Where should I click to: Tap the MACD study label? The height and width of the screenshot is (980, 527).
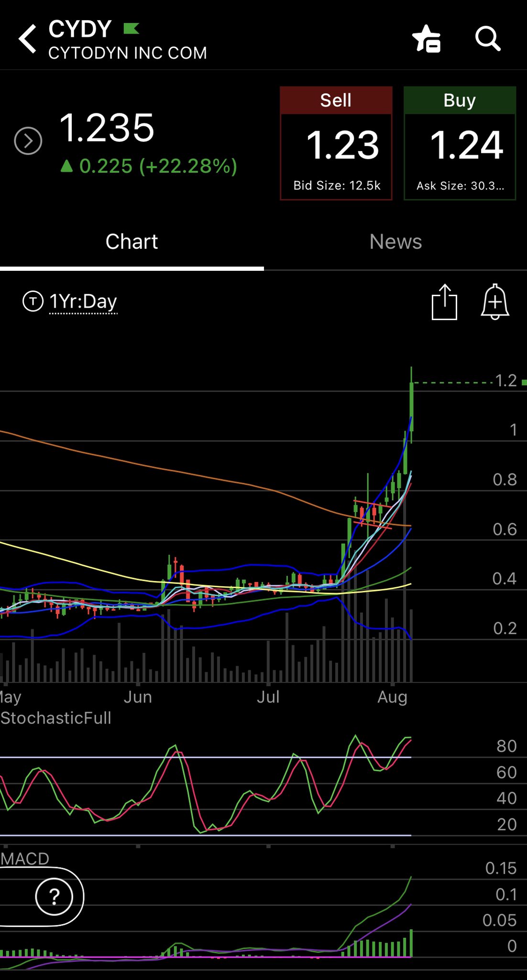pyautogui.click(x=25, y=858)
